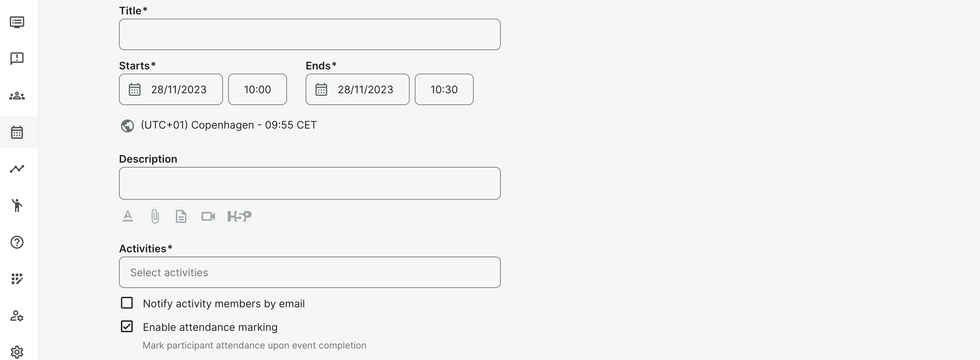Open the help question mark in the sidebar
Viewport: 980px width, 360px height.
[17, 242]
